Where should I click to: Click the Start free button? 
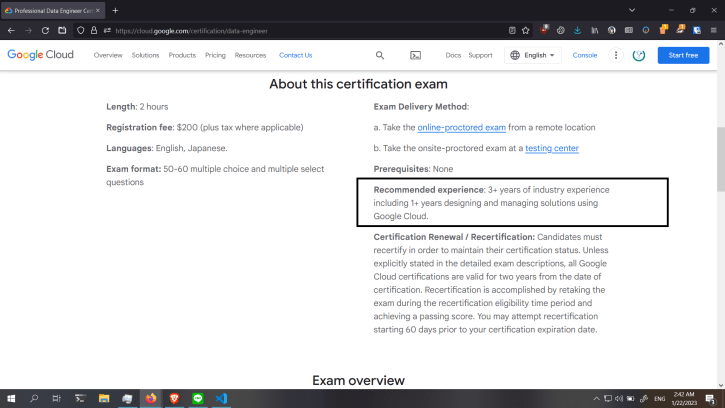(683, 55)
